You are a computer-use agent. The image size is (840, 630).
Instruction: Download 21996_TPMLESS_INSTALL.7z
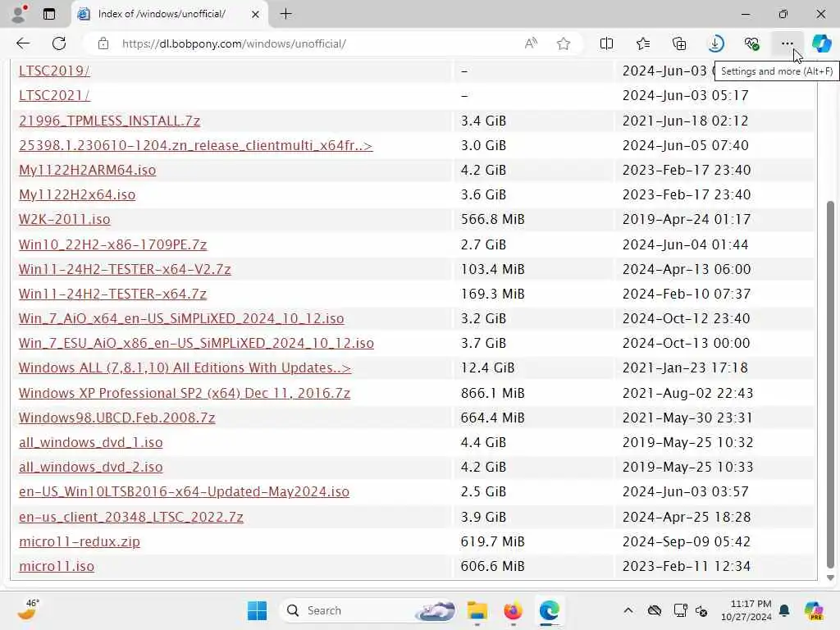tap(109, 121)
